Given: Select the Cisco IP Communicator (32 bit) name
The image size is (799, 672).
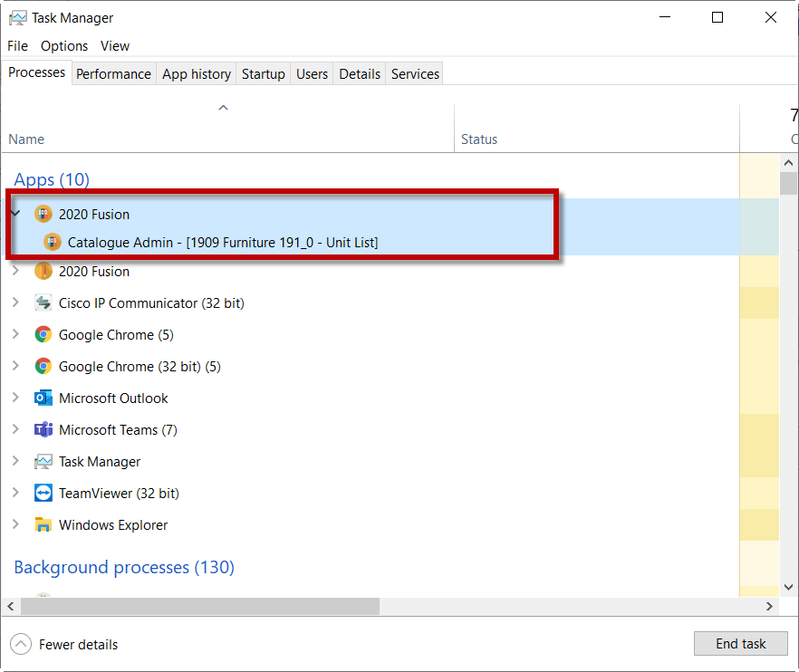Looking at the screenshot, I should click(x=151, y=303).
